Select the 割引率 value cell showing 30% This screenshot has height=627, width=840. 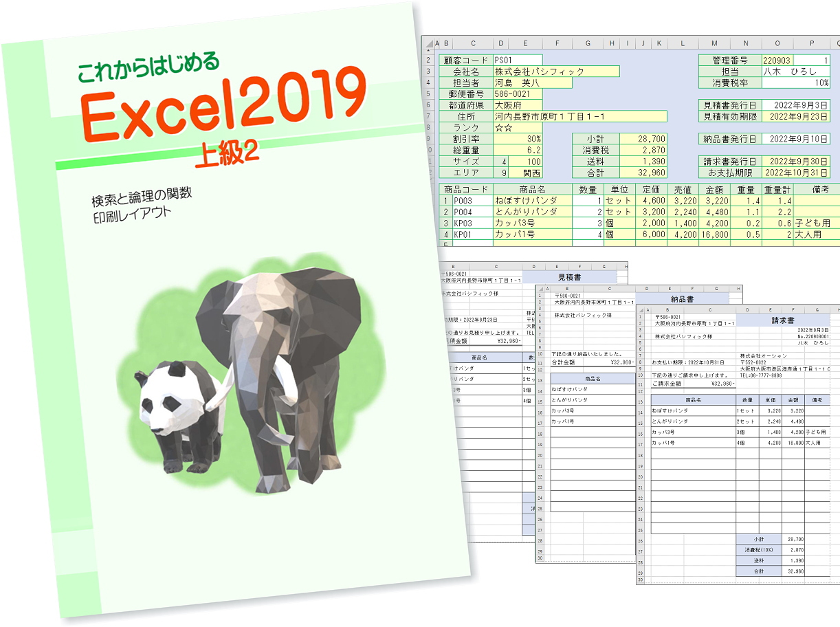[x=518, y=138]
